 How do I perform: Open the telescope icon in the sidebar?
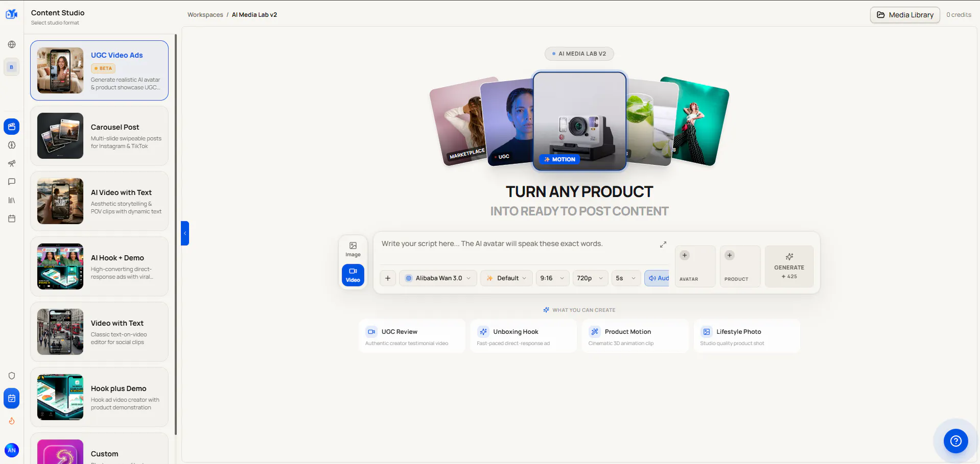click(x=12, y=163)
